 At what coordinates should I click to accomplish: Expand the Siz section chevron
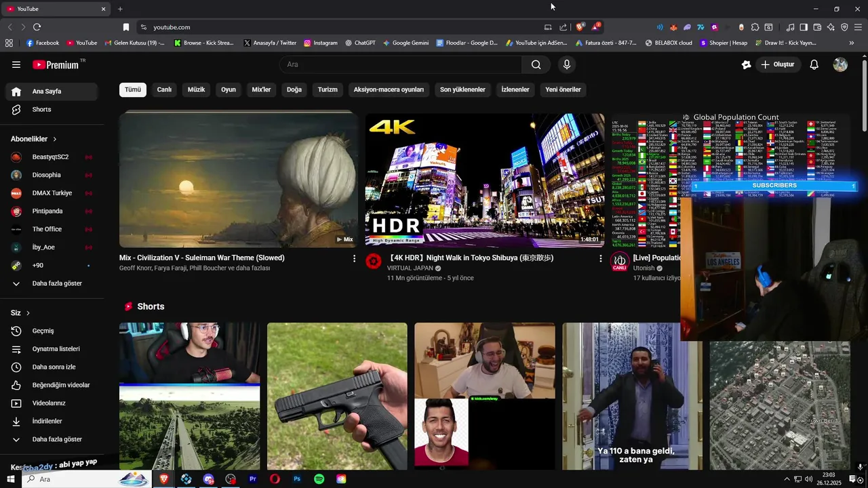(28, 313)
